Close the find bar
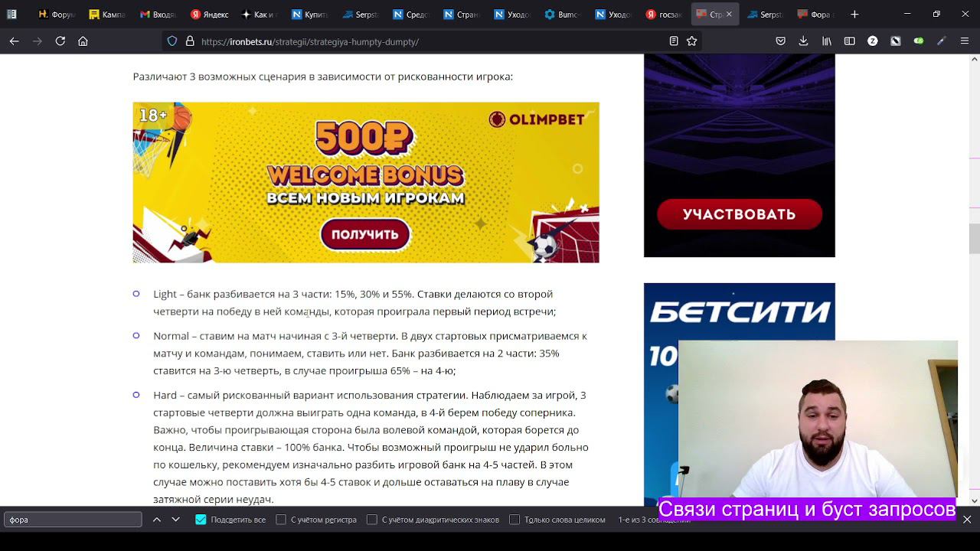The image size is (980, 551). [x=967, y=520]
